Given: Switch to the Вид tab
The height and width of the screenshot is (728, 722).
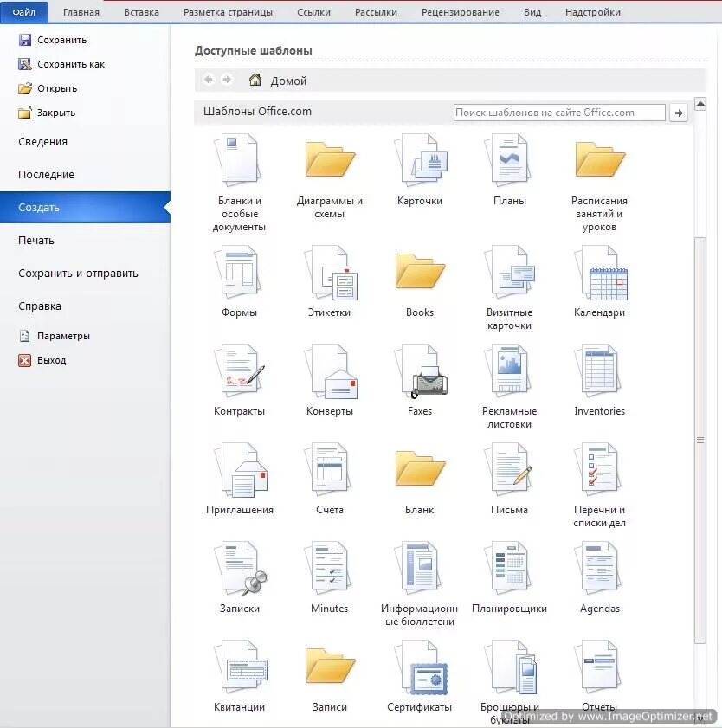Looking at the screenshot, I should [532, 12].
